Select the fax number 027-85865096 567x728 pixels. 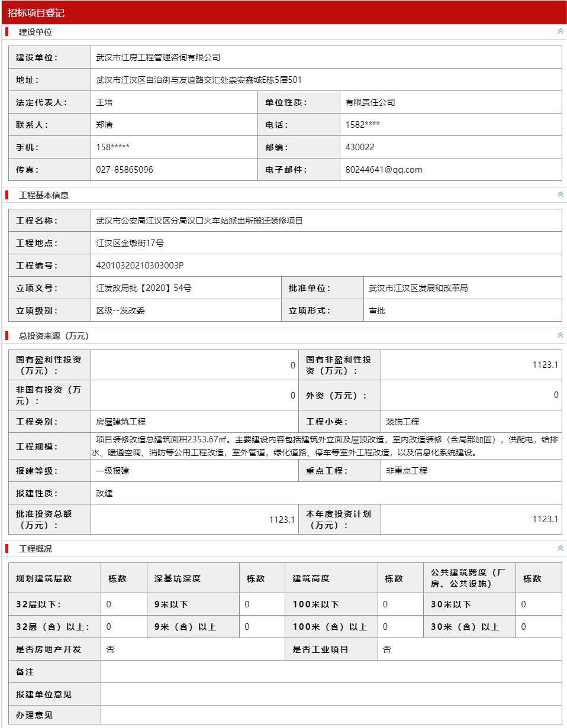tap(124, 170)
